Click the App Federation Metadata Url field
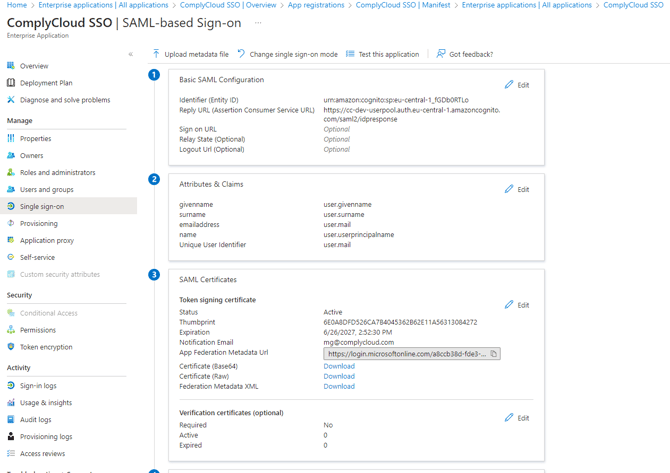 (405, 354)
